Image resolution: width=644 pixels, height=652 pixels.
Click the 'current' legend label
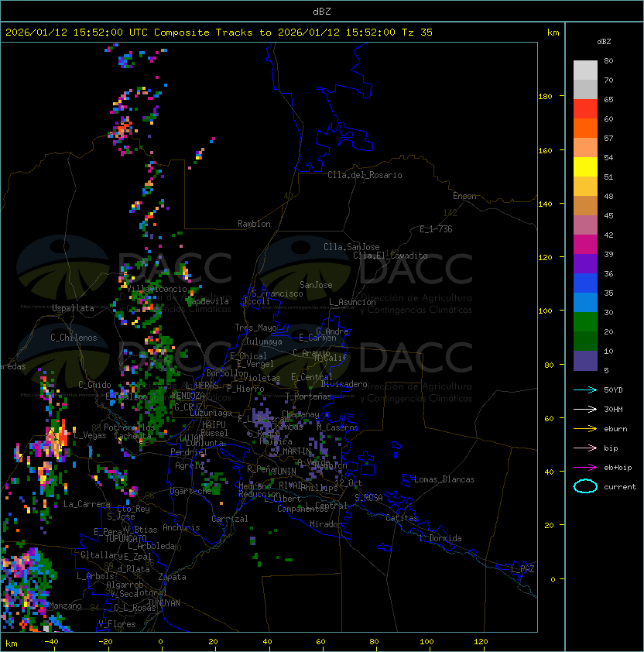point(620,487)
